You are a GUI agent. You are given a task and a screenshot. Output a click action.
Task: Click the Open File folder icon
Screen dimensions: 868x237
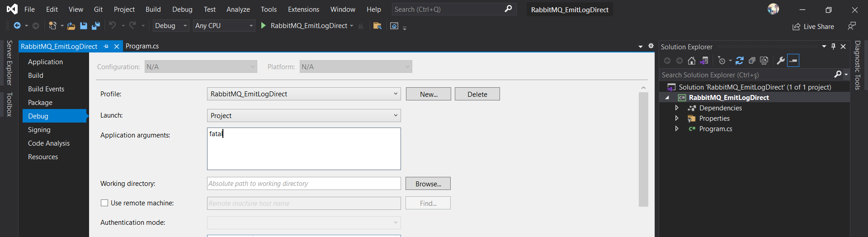tap(71, 26)
